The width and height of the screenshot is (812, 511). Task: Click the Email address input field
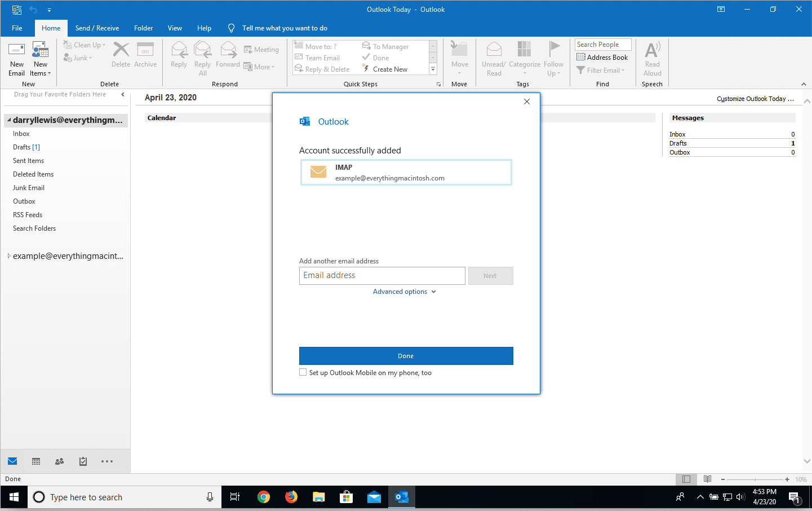pyautogui.click(x=382, y=276)
